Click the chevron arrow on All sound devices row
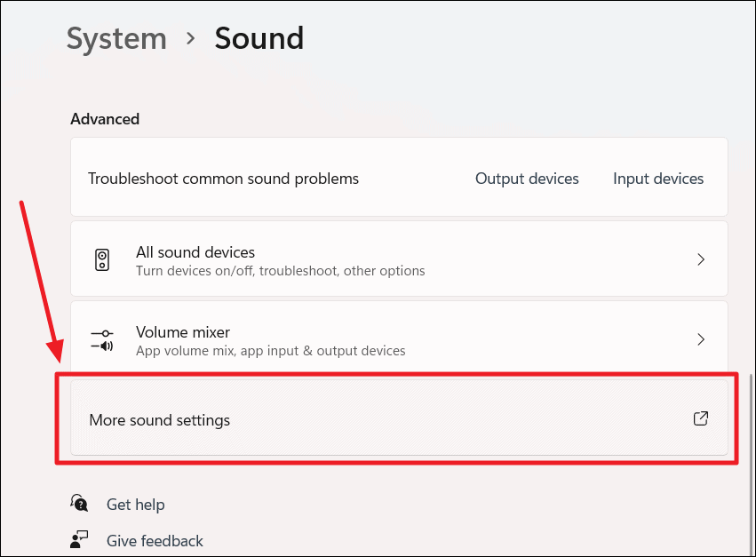Screen dimensions: 756x557 (701, 259)
